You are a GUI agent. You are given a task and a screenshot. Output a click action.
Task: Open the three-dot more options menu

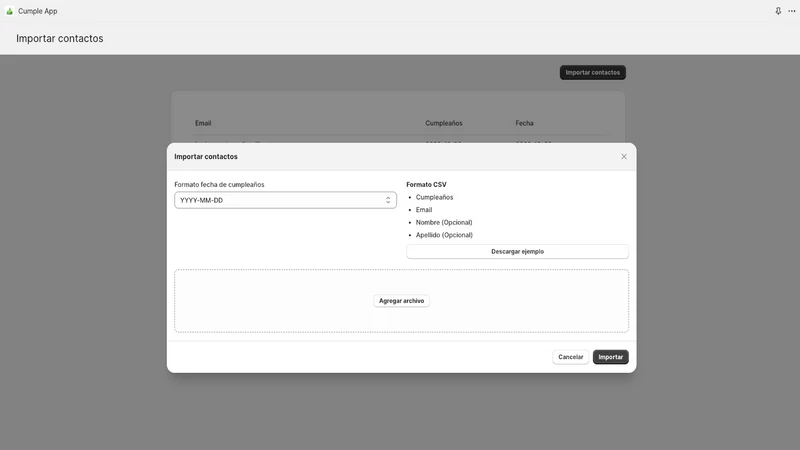point(791,11)
